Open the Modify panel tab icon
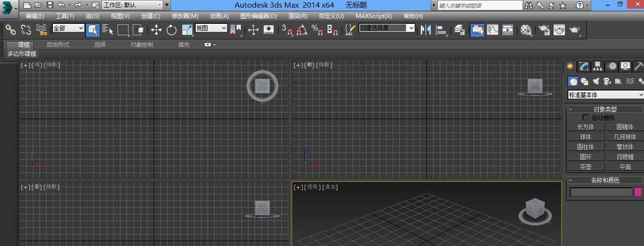 pos(583,66)
